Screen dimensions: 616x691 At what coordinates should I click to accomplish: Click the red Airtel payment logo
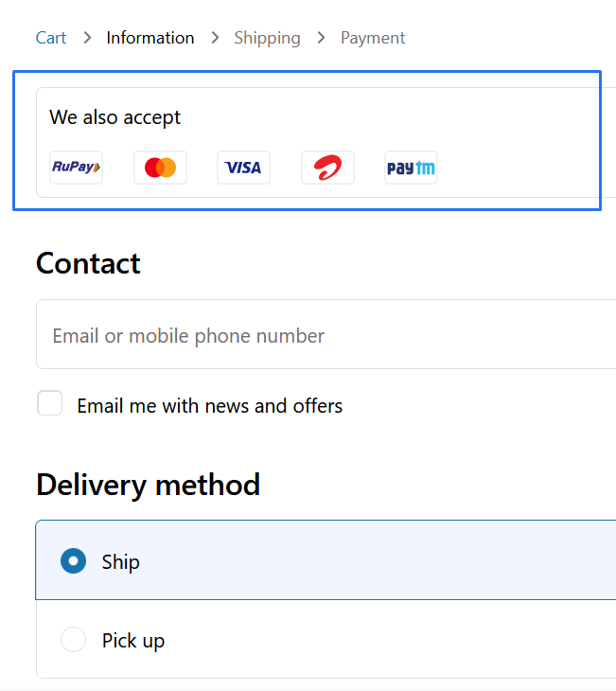(327, 168)
